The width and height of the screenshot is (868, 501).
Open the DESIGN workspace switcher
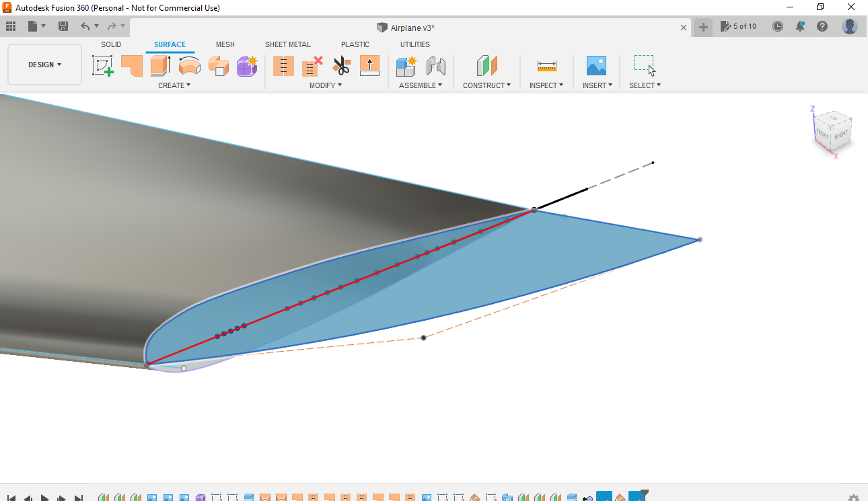pos(42,64)
